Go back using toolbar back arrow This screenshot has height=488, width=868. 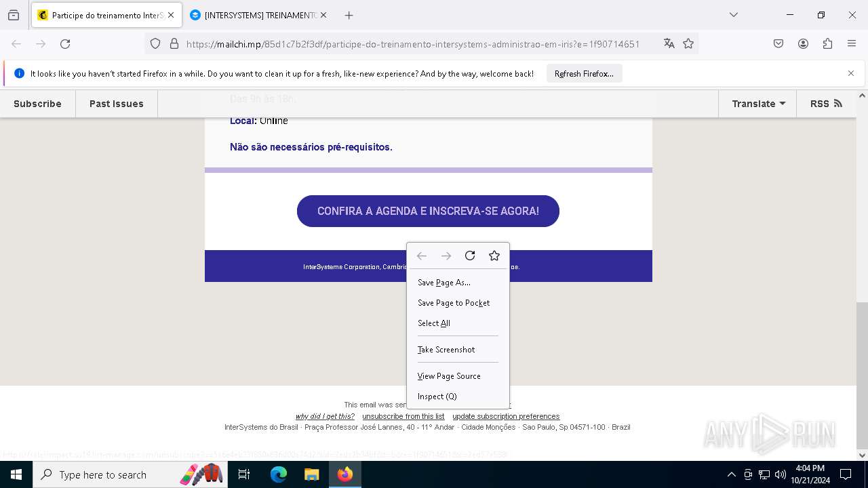click(16, 43)
